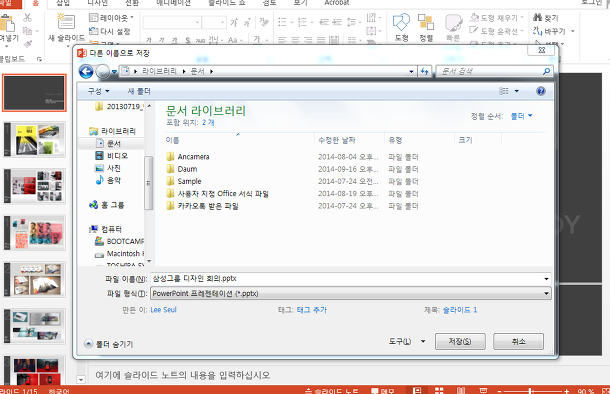
Task: Click the Cancel (취소) button
Action: (x=518, y=341)
